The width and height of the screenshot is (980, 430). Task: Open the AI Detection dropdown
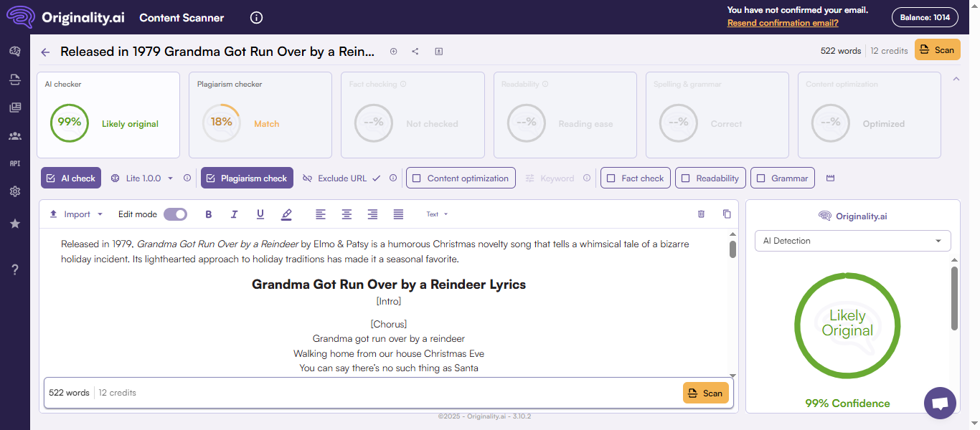tap(853, 241)
